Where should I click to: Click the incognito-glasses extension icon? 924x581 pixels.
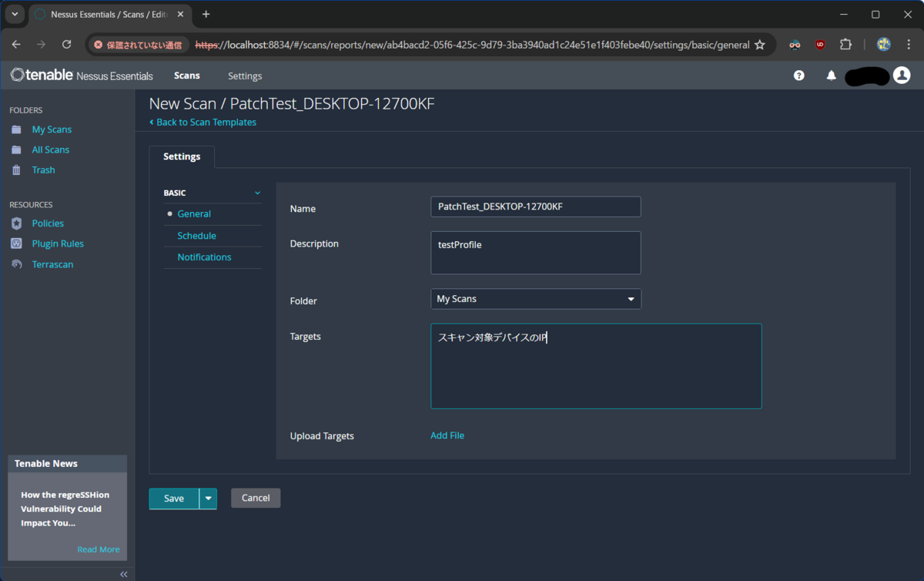click(x=795, y=45)
